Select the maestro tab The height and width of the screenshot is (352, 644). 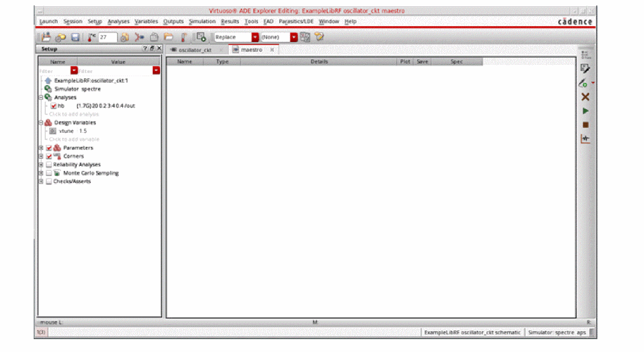tap(251, 50)
